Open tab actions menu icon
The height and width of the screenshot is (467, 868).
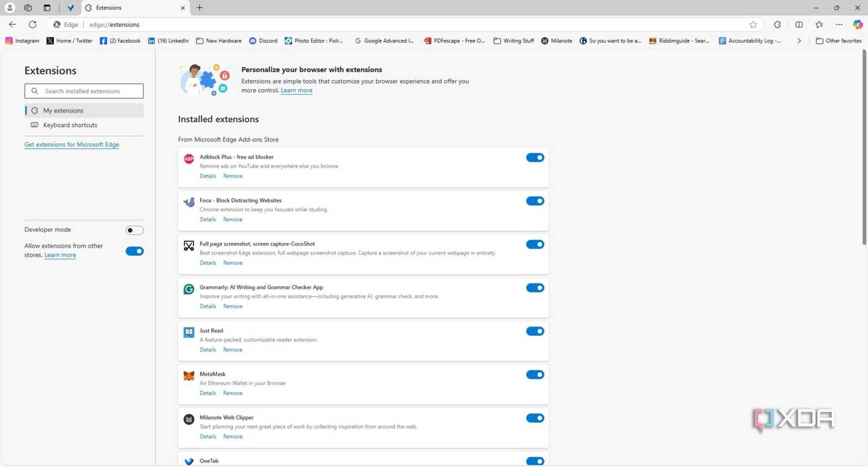[x=47, y=8]
